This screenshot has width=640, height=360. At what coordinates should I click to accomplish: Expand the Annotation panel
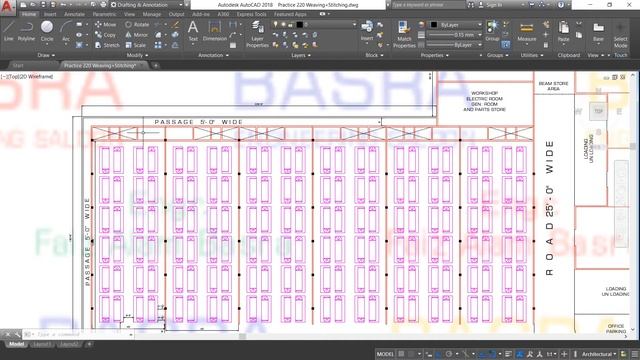(213, 55)
